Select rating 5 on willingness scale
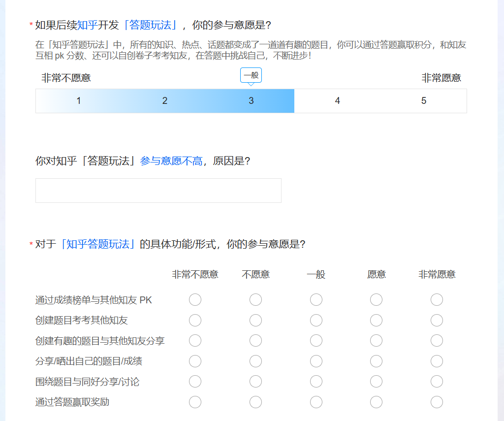Screen dimensions: 504x421 tap(424, 101)
